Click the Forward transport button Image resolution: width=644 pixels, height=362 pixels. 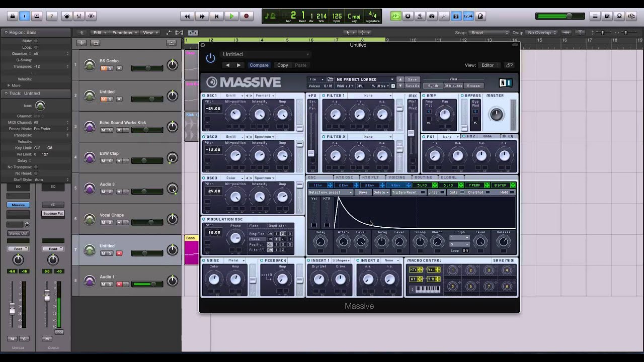click(x=202, y=16)
